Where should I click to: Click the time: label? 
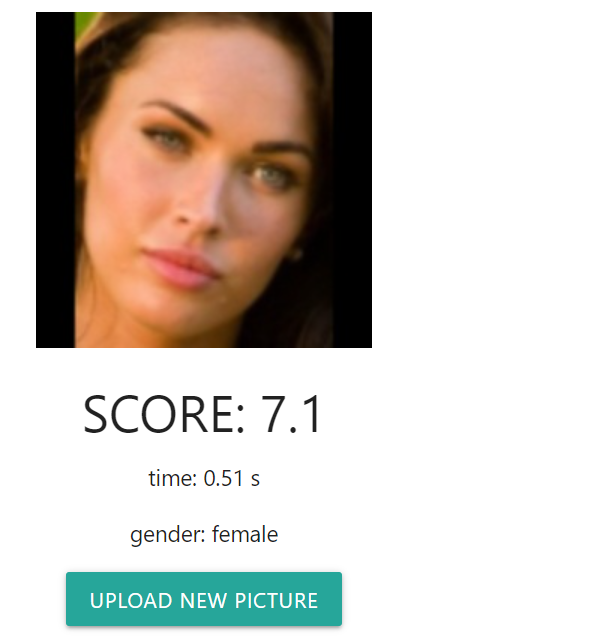(173, 478)
